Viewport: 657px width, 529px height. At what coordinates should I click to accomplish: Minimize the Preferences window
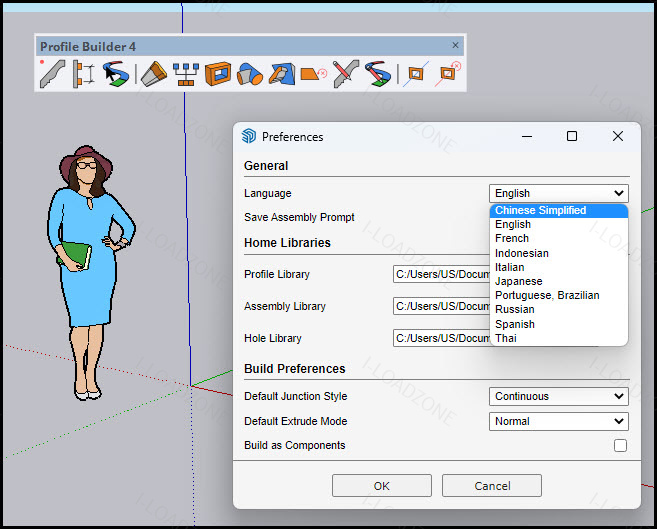[x=527, y=137]
